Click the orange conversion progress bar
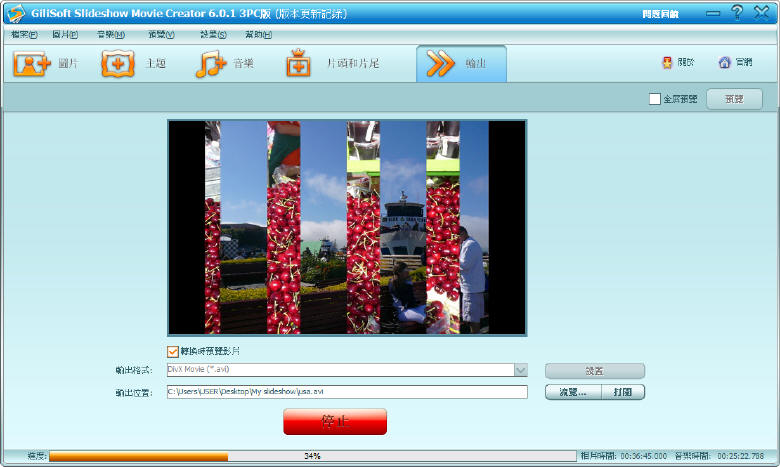 138,456
